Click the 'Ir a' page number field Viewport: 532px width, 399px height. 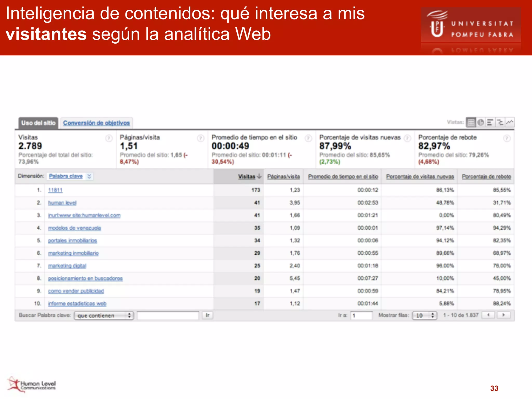[x=361, y=316]
